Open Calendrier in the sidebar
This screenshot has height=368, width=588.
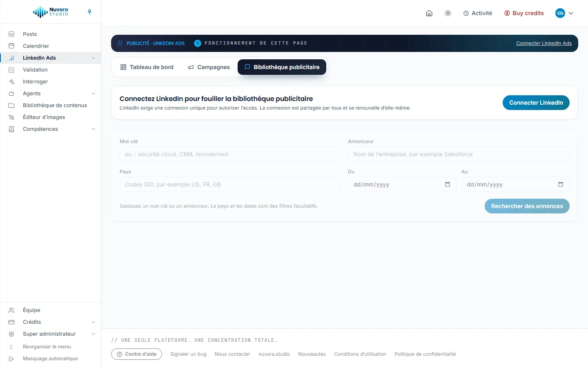pyautogui.click(x=51, y=46)
